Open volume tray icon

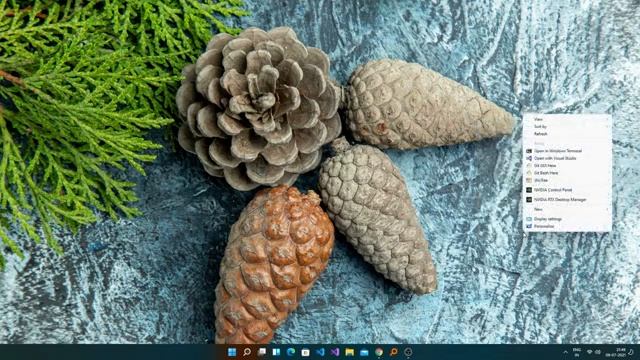(x=598, y=352)
